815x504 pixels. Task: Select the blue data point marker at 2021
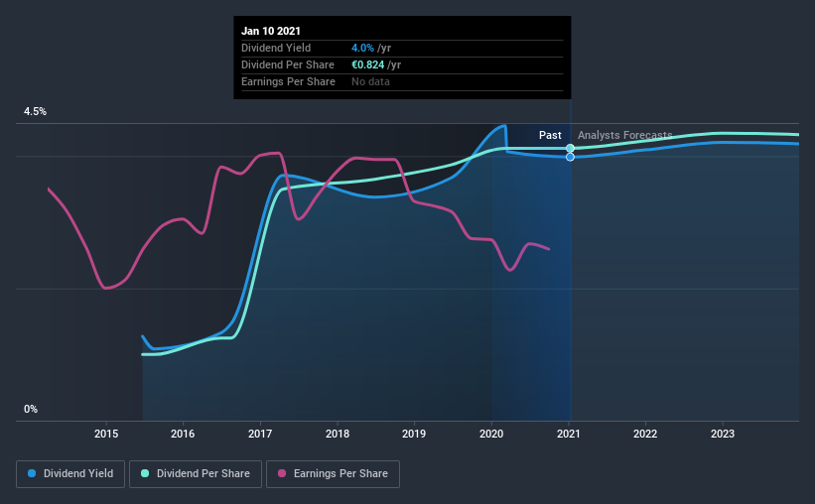[x=570, y=157]
